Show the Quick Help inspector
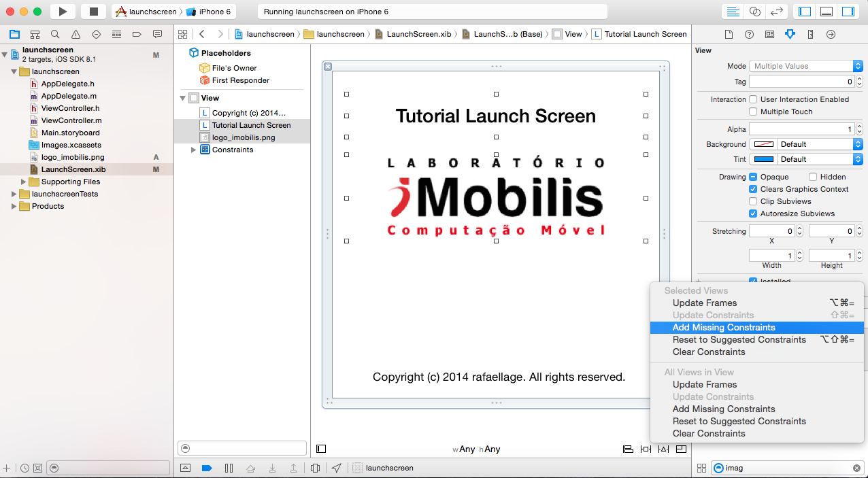The image size is (868, 478). pyautogui.click(x=749, y=34)
